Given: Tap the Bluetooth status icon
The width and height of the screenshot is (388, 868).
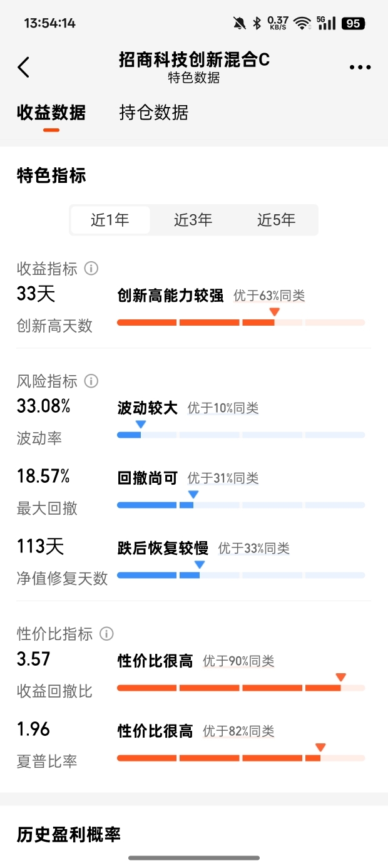Looking at the screenshot, I should coord(257,24).
